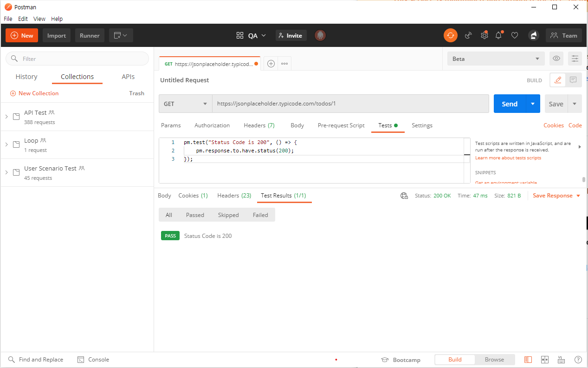Image resolution: width=588 pixels, height=368 pixels.
Task: Open manage environments settings icon
Action: pyautogui.click(x=575, y=59)
